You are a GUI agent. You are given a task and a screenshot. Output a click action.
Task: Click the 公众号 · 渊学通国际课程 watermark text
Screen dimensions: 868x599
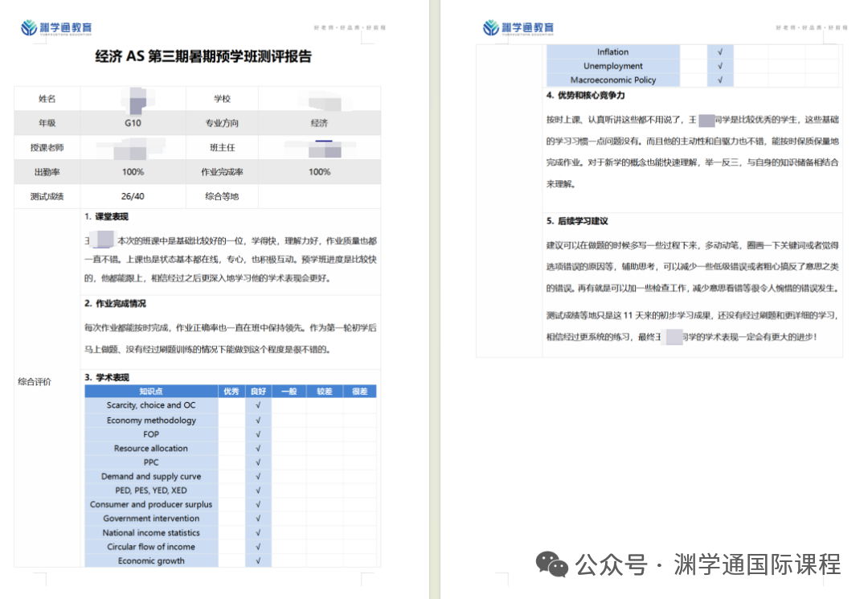pyautogui.click(x=708, y=564)
